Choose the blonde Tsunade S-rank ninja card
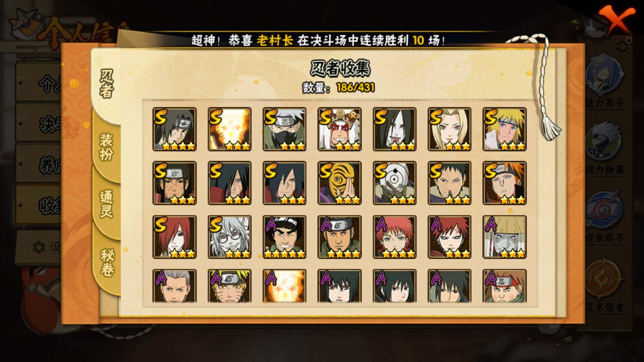644x362 pixels. click(449, 129)
